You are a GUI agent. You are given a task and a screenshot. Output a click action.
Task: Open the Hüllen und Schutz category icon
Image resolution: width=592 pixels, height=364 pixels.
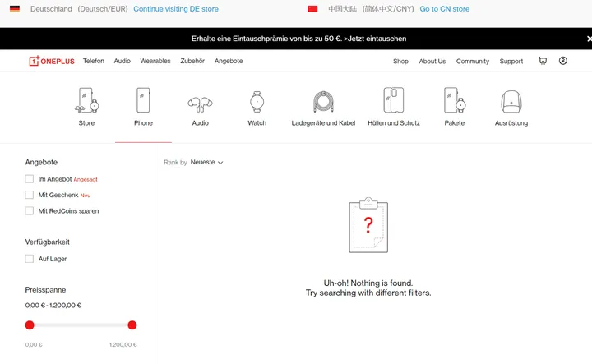393,101
